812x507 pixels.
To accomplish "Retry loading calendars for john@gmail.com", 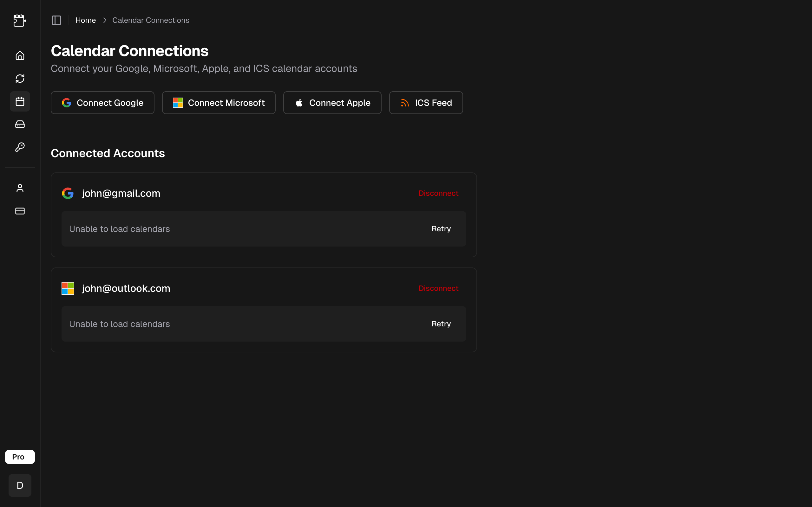I will pyautogui.click(x=441, y=229).
